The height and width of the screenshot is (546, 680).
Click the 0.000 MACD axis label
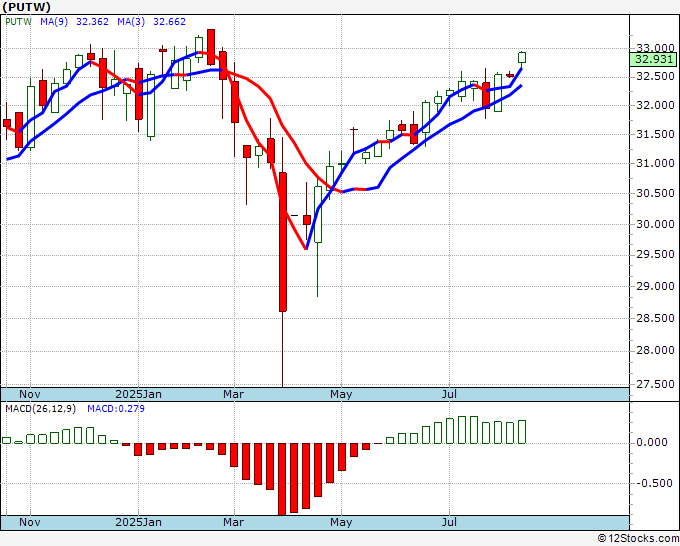[652, 442]
